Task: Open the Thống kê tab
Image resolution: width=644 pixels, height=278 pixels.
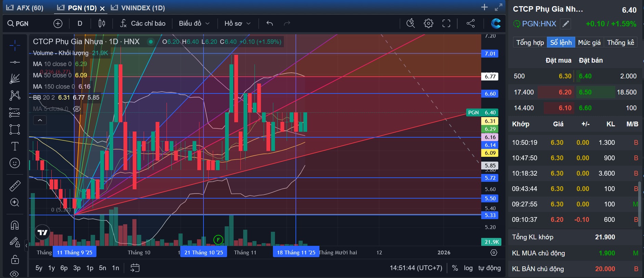Action: pos(620,42)
